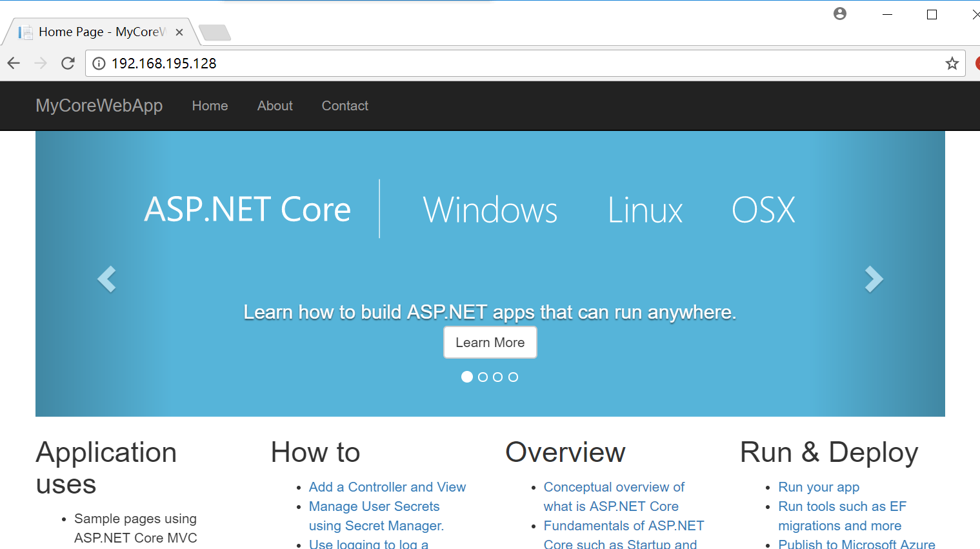Open Manage User Secrets using Secret Manager link
Image resolution: width=980 pixels, height=549 pixels.
point(376,516)
